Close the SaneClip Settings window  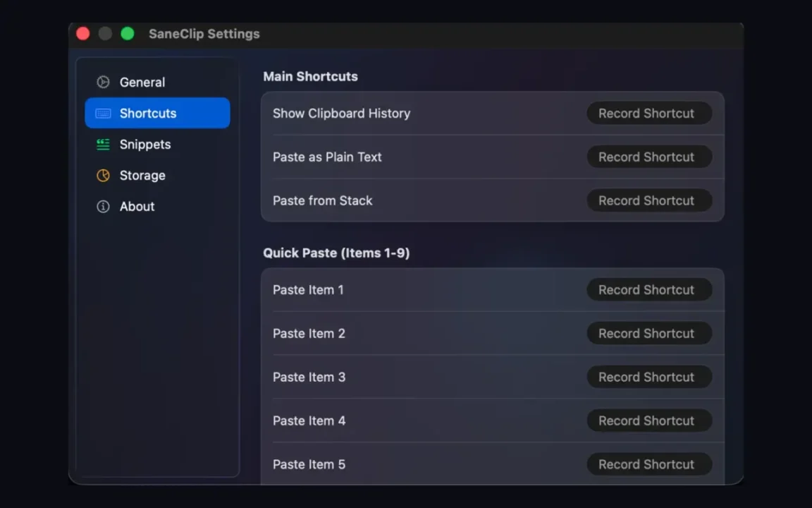[x=83, y=34]
